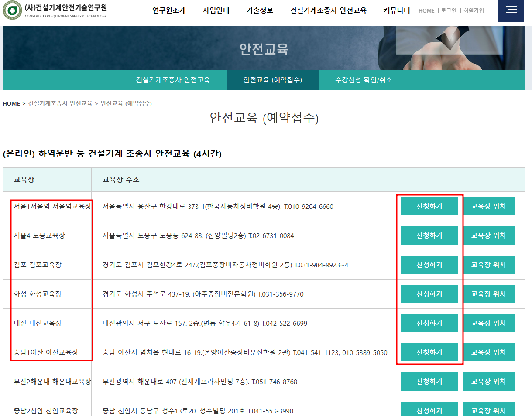Open the 사업안내 menu
This screenshot has height=416, width=532.
(216, 11)
